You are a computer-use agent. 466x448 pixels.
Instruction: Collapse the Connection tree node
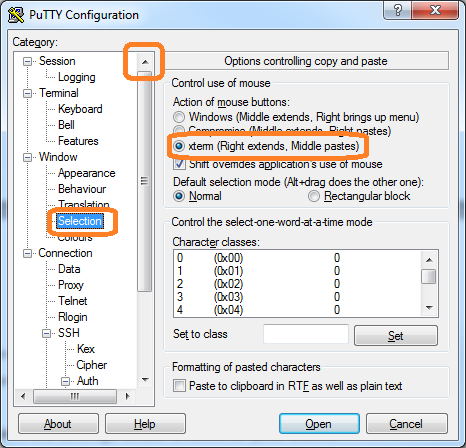[27, 253]
